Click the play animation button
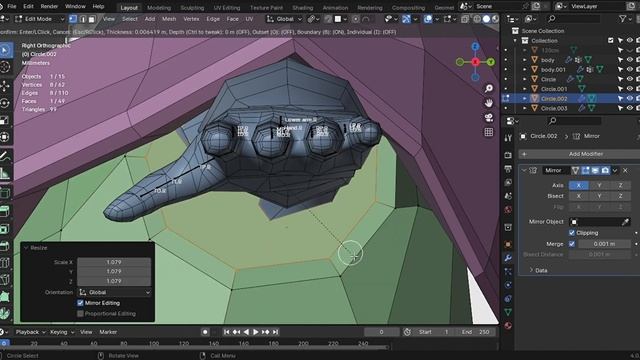This screenshot has width=640, height=360. (256, 332)
